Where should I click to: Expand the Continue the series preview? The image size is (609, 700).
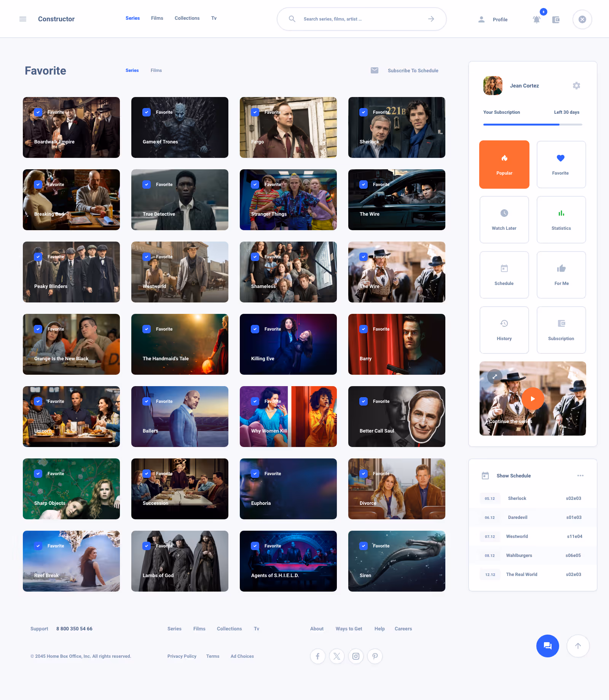pos(495,377)
